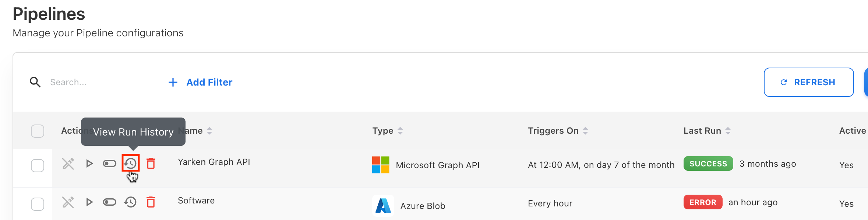Delete the Software pipeline

[x=151, y=202]
